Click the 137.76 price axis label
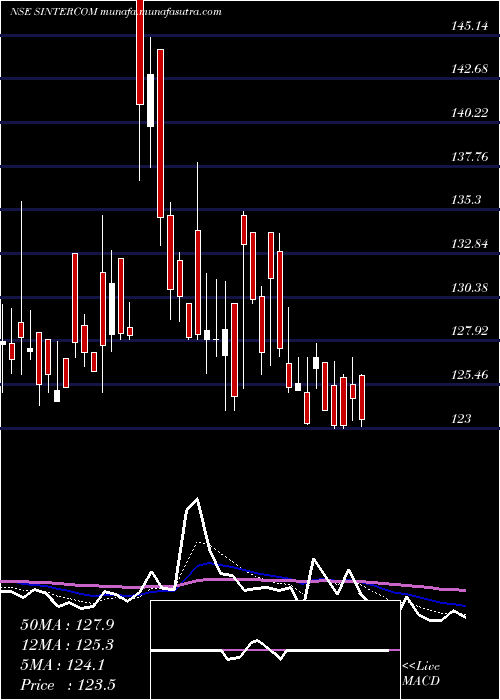500x700 pixels. (470, 157)
